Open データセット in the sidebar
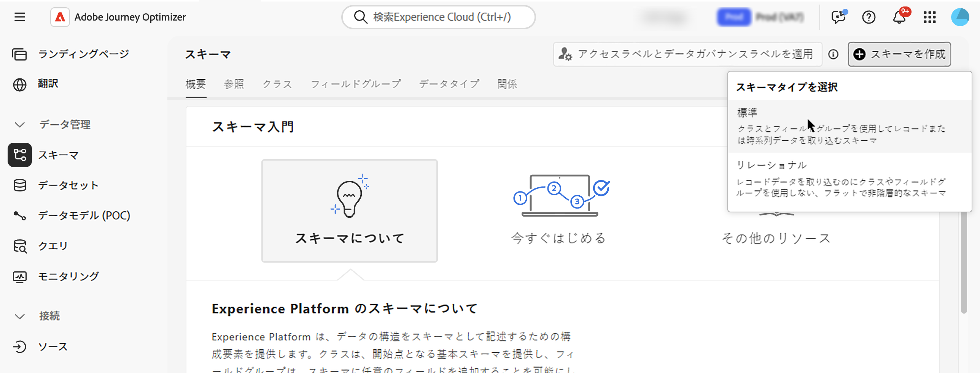The height and width of the screenshot is (373, 980). click(68, 185)
